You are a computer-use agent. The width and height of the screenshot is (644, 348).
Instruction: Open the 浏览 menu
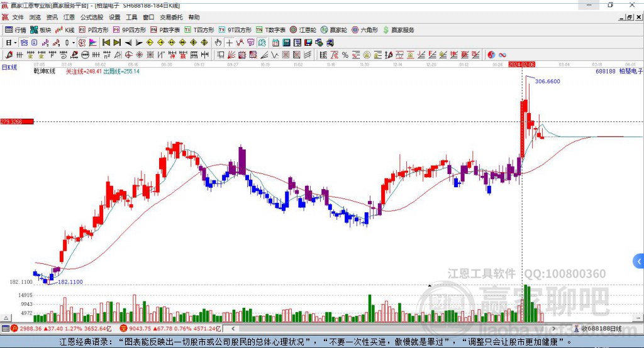[x=35, y=17]
